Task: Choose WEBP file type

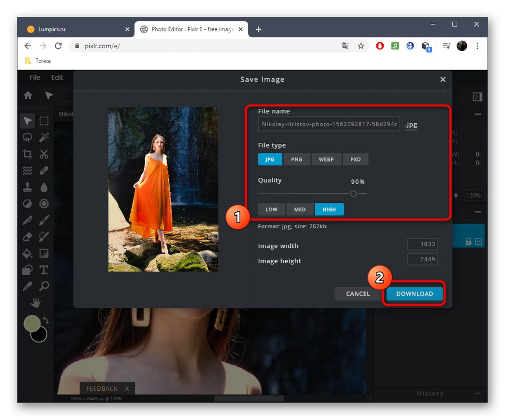Action: tap(326, 159)
